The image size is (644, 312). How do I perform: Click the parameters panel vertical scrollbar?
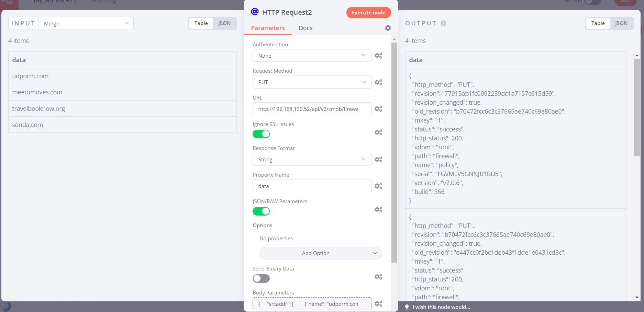click(x=394, y=153)
